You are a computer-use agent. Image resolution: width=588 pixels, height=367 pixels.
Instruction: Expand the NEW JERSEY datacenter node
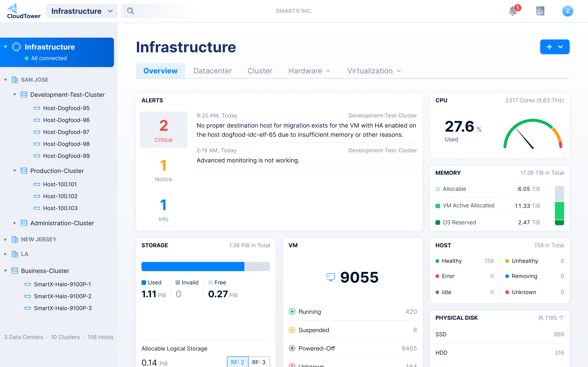[5, 239]
